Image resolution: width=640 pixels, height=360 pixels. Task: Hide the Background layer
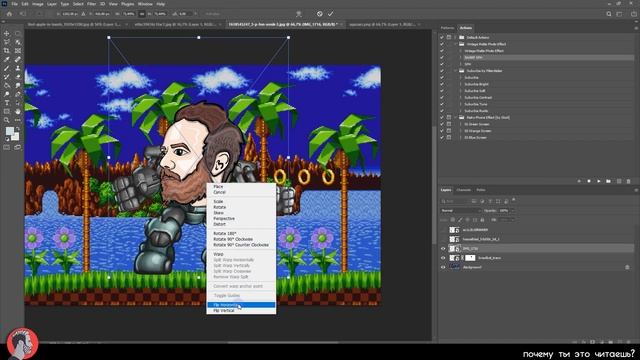point(443,267)
